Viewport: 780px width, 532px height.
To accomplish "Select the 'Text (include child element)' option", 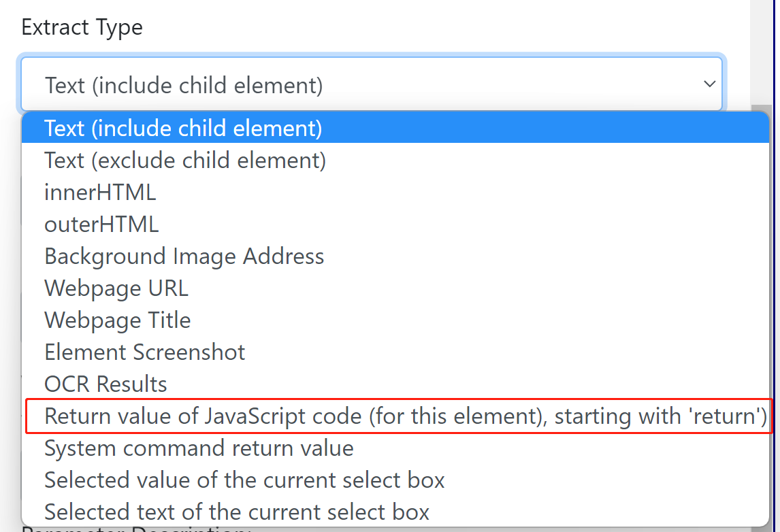I will pos(182,128).
